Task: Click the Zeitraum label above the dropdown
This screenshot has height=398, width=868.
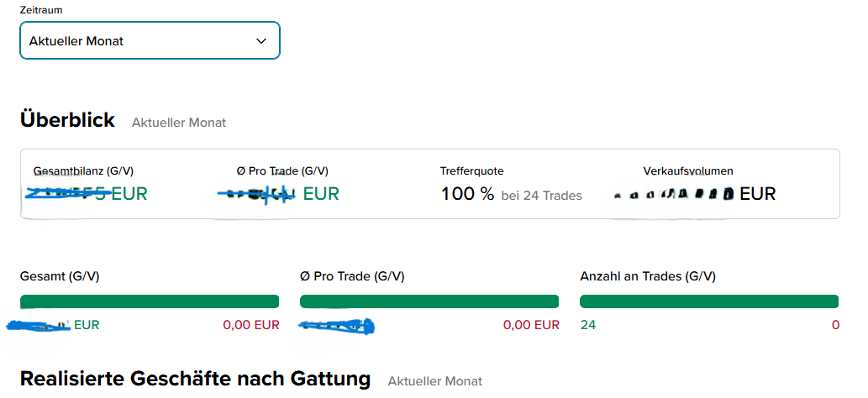Action: tap(41, 10)
